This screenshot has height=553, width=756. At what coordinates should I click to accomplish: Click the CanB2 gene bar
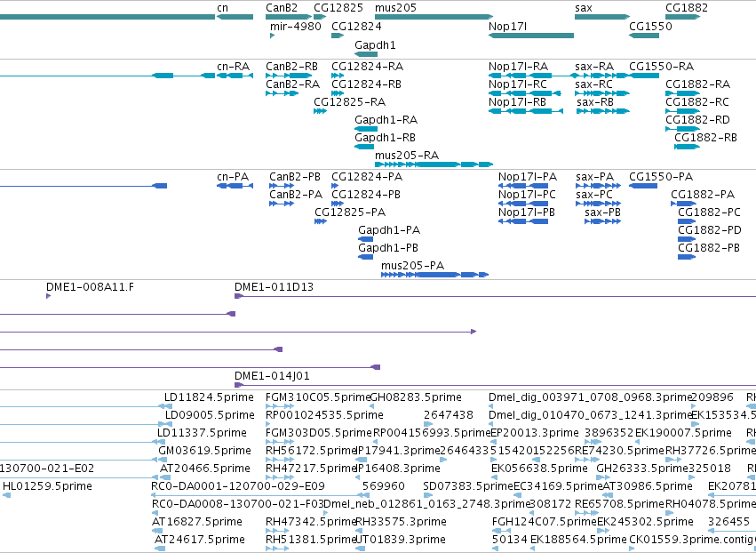pyautogui.click(x=289, y=17)
